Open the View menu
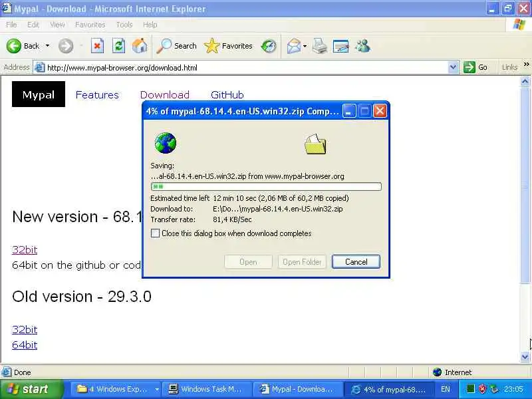 57,25
